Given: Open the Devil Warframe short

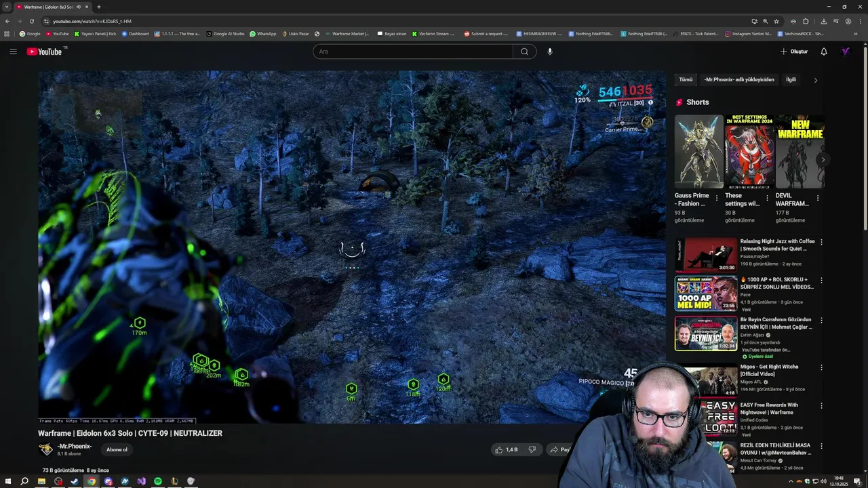Looking at the screenshot, I should (800, 151).
